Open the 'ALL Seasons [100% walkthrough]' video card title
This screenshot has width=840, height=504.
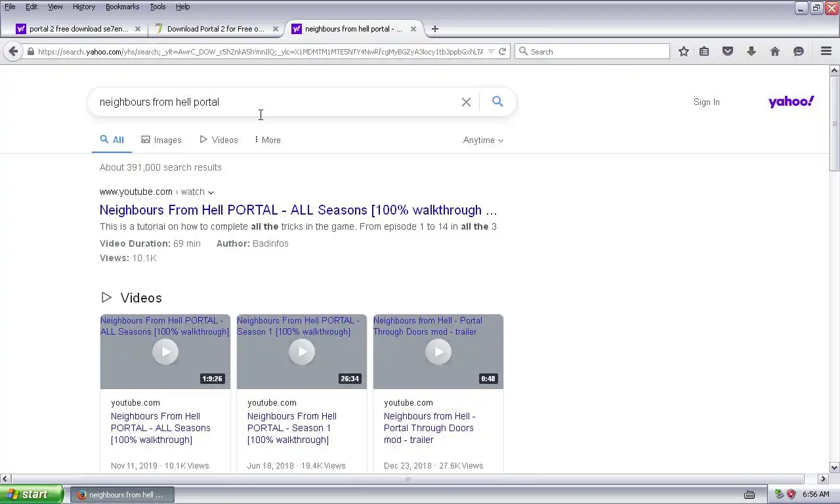161,428
